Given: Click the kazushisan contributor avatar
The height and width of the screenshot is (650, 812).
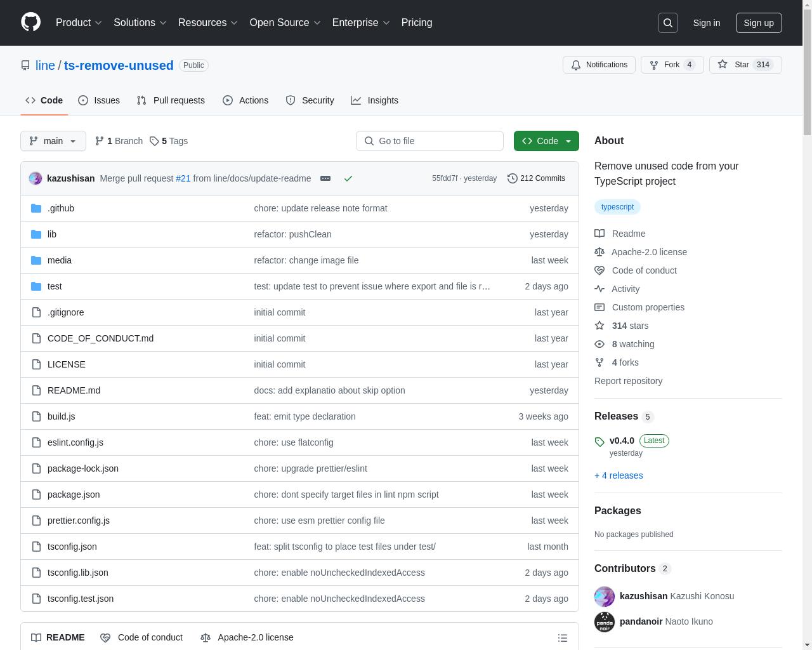Looking at the screenshot, I should click(x=605, y=597).
